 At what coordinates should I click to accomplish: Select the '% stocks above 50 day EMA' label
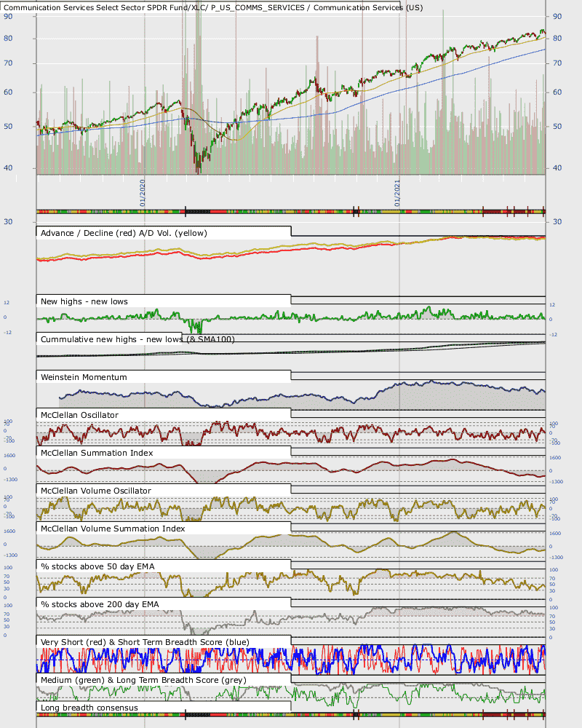tap(97, 566)
